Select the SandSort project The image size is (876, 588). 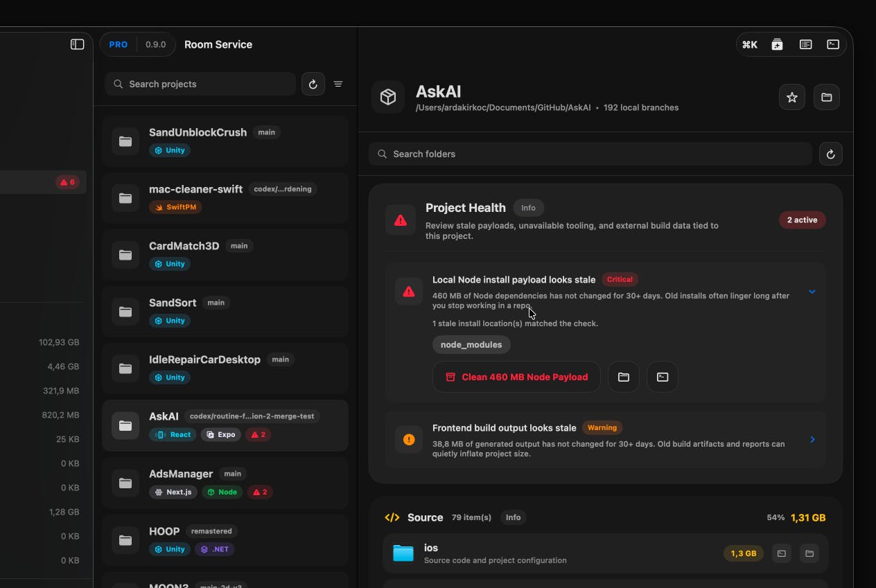225,311
